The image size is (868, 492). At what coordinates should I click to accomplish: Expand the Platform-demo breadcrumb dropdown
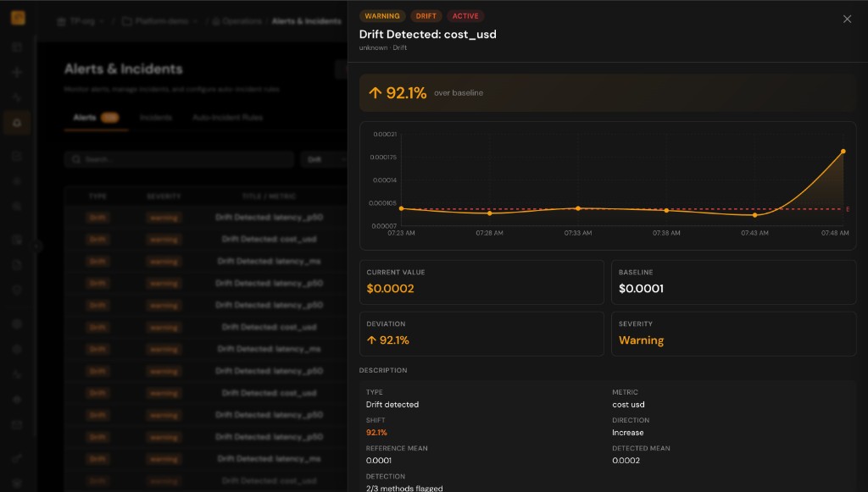coord(194,21)
